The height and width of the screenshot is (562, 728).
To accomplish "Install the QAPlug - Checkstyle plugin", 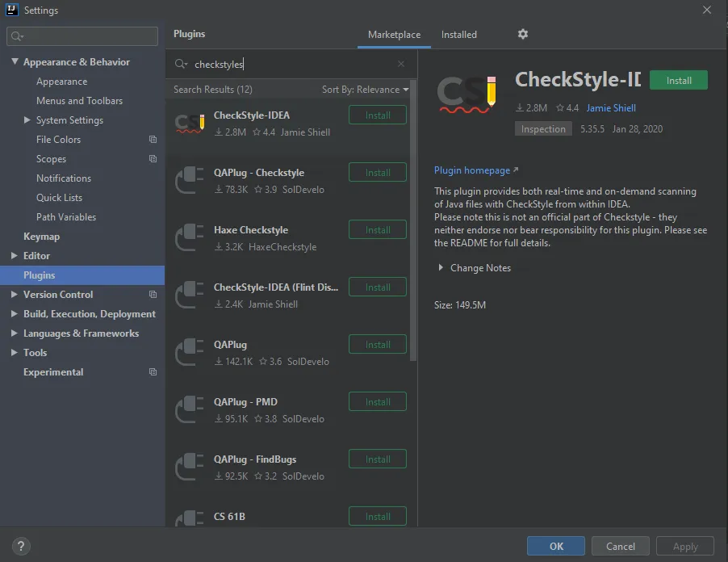I will tap(378, 172).
